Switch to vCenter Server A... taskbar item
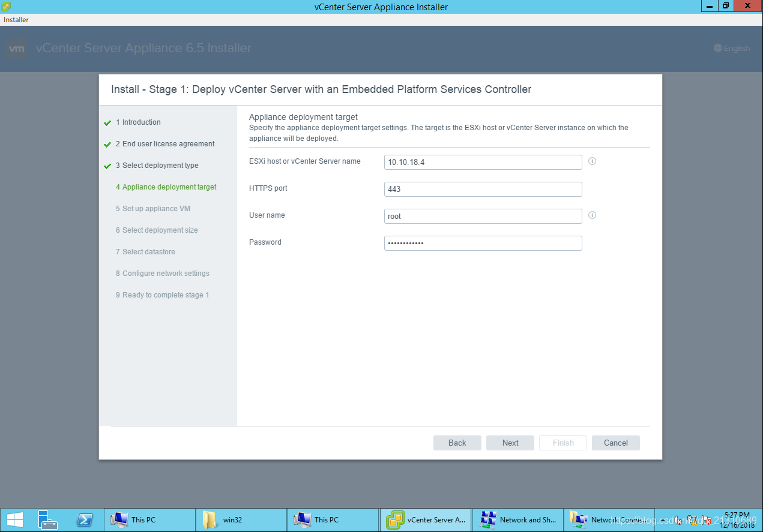763x532 pixels. click(x=426, y=519)
